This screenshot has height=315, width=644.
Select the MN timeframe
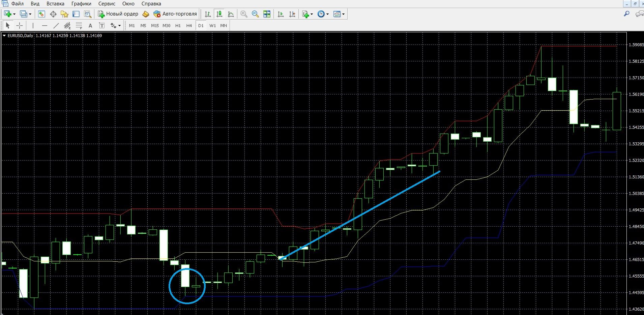point(224,26)
